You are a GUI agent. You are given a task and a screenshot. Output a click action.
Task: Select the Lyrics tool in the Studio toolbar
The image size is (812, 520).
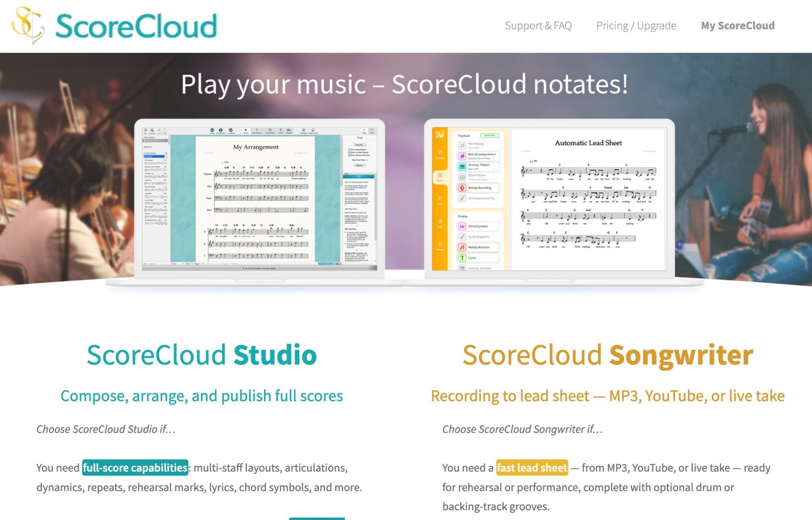(x=280, y=130)
